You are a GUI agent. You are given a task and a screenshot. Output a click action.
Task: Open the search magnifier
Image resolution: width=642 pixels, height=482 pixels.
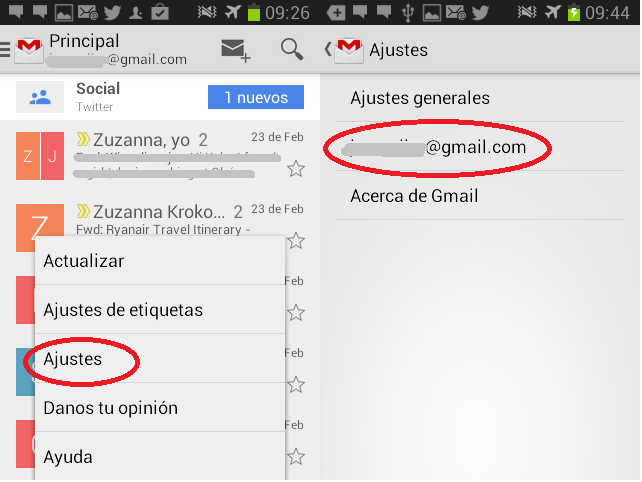(292, 50)
